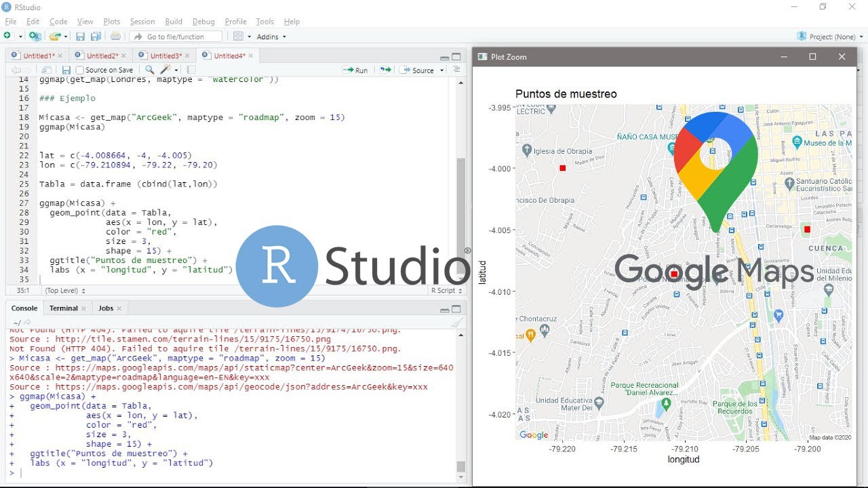Click the Compile Report notebook icon

191,70
